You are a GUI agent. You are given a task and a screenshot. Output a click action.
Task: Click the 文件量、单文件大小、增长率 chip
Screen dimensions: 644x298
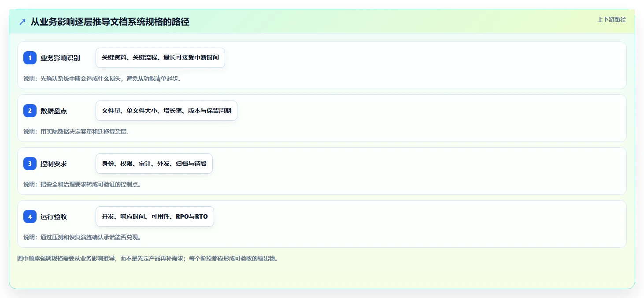(x=167, y=111)
